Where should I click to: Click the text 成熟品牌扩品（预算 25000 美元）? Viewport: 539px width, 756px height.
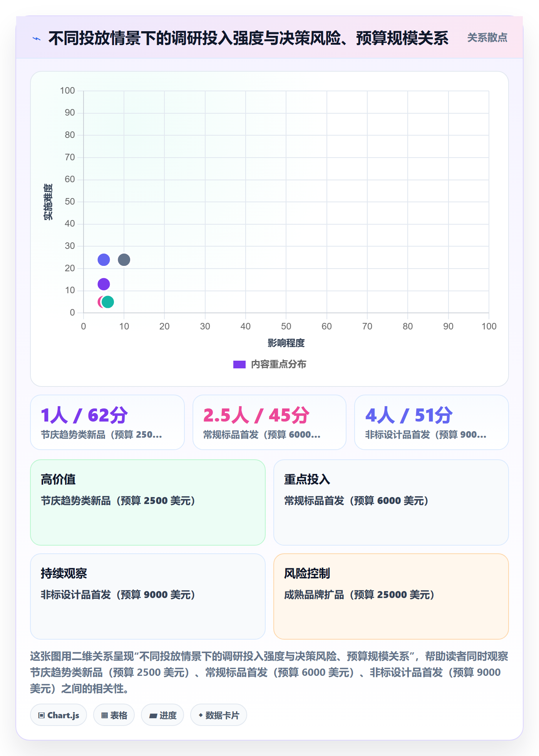point(360,595)
